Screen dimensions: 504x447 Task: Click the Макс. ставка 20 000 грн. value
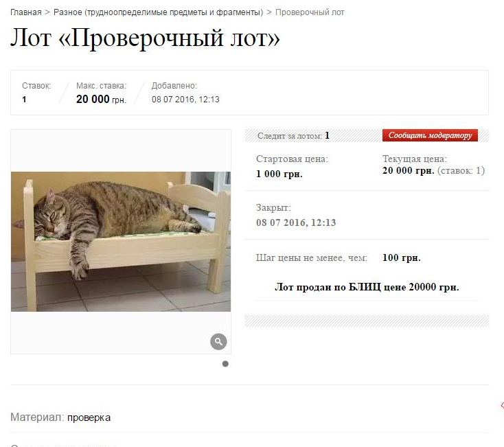coord(101,100)
